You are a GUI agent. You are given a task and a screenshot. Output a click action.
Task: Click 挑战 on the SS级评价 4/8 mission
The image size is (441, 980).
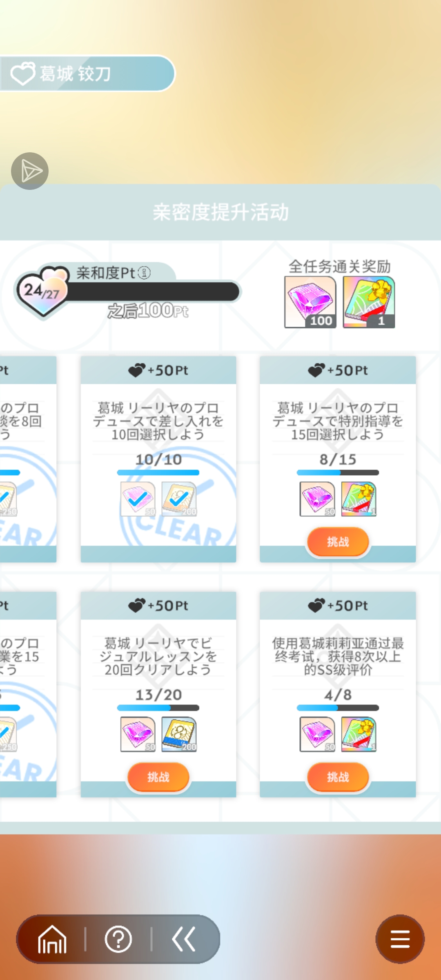pos(338,777)
